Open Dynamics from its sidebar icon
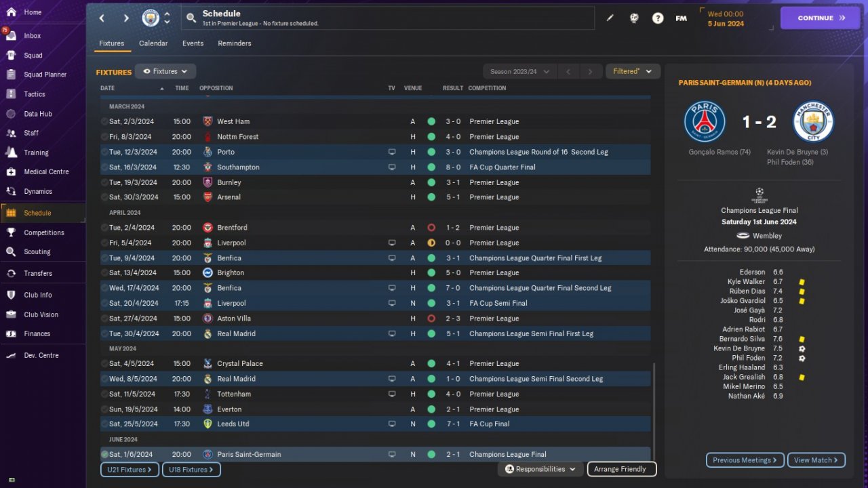Image resolution: width=868 pixels, height=488 pixels. (x=11, y=191)
